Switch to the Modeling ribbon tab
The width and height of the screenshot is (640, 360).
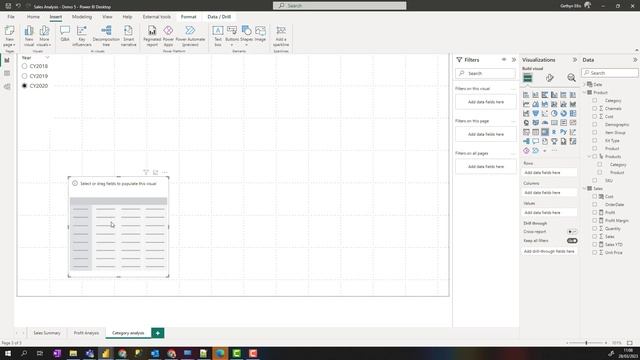click(x=82, y=17)
